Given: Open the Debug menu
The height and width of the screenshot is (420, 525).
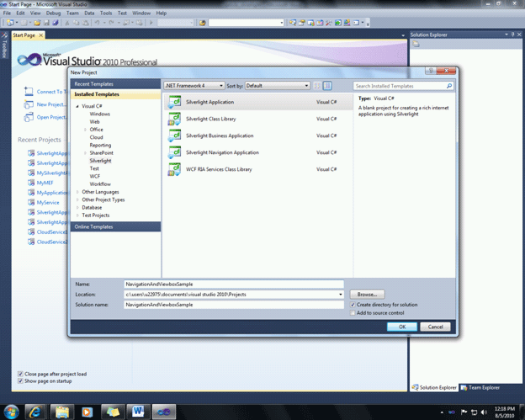Looking at the screenshot, I should (x=53, y=13).
